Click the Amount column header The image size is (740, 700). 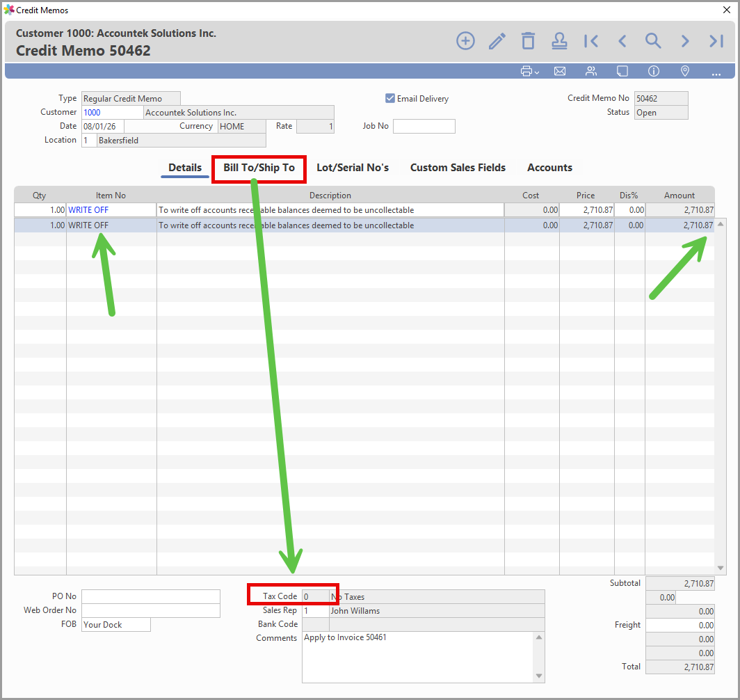click(679, 196)
